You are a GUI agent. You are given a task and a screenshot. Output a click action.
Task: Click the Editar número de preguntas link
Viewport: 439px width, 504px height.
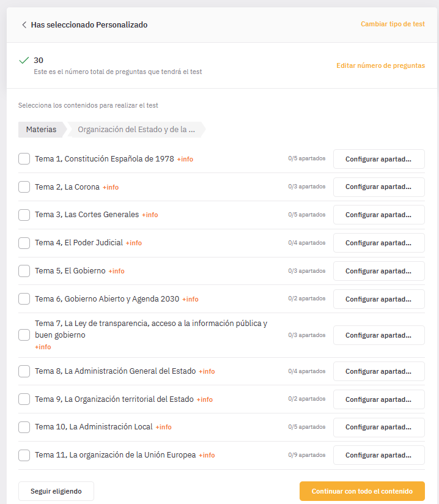[380, 65]
